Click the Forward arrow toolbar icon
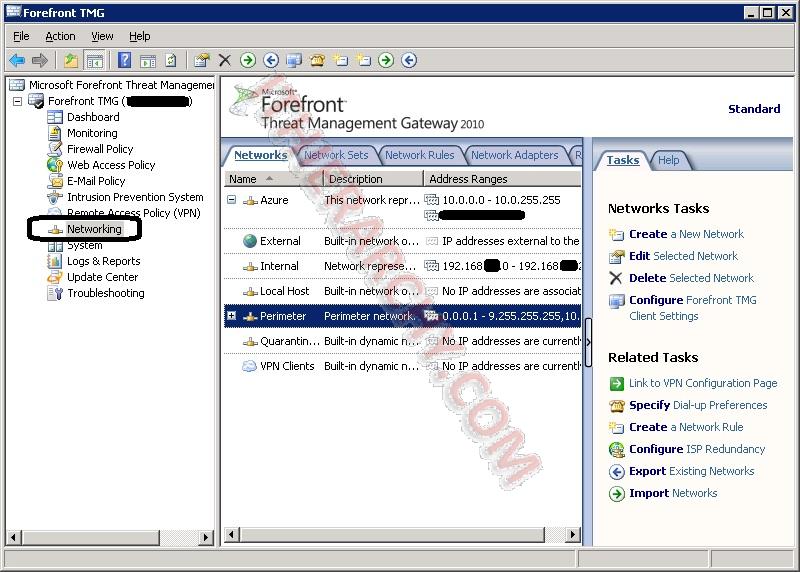 tap(40, 60)
